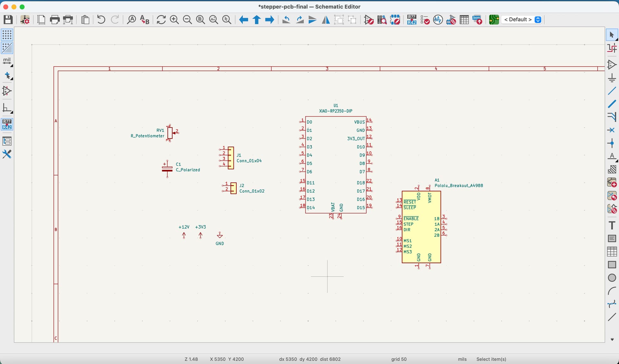Select the Draw Wires tool
The image size is (619, 364).
[612, 91]
